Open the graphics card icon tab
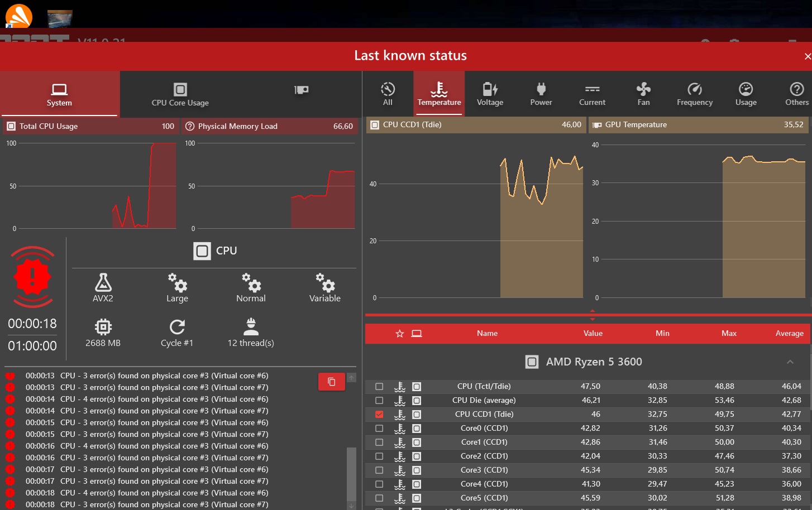This screenshot has height=510, width=812. 301,90
